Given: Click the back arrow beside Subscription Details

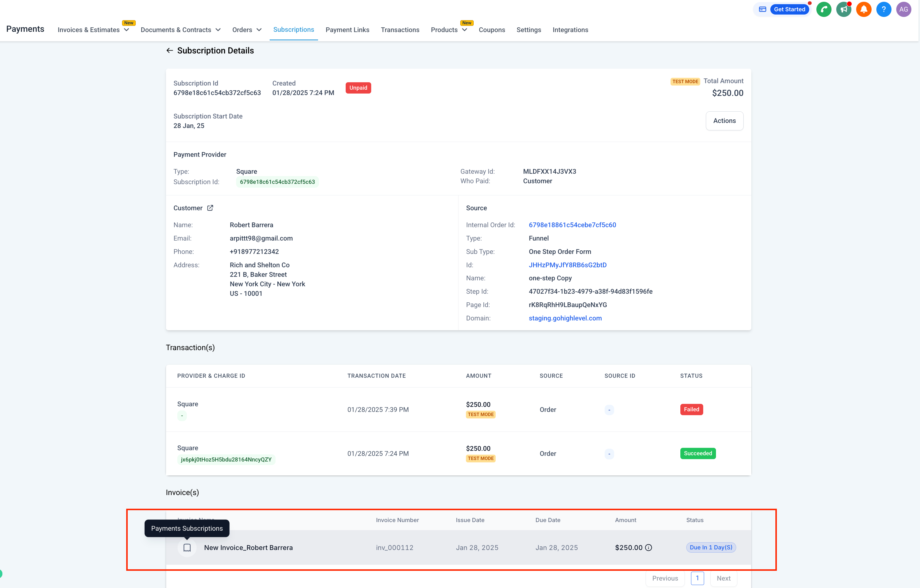Looking at the screenshot, I should pyautogui.click(x=170, y=50).
